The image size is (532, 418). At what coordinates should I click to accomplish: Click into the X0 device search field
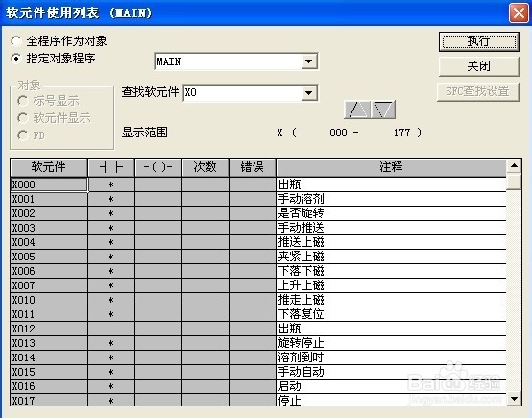(242, 92)
